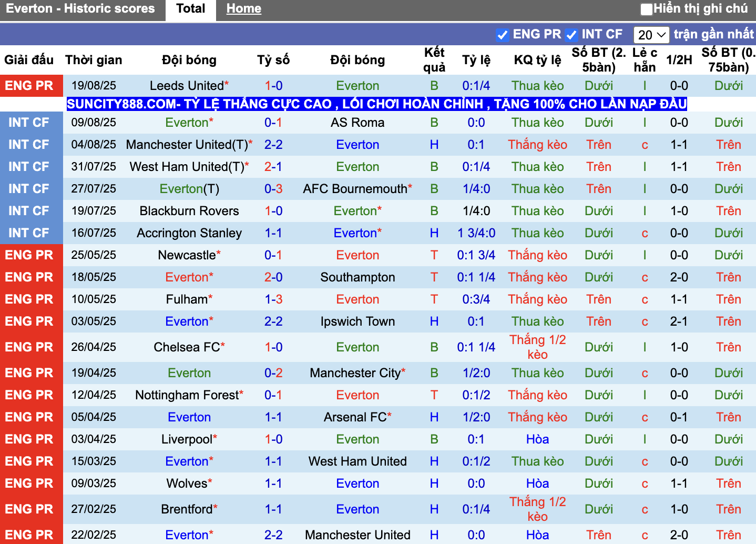
Task: Click the trận gần nhất label
Action: [714, 34]
